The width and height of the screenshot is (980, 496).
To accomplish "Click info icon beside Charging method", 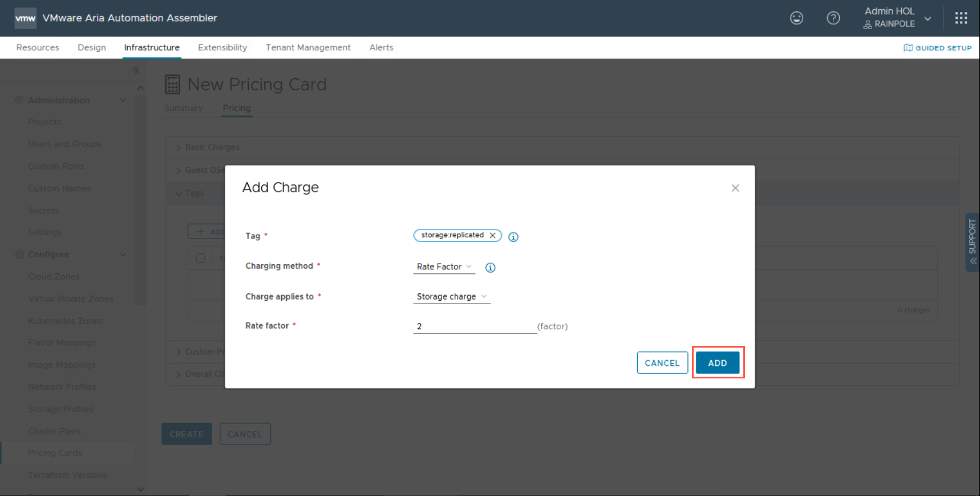I will 490,268.
